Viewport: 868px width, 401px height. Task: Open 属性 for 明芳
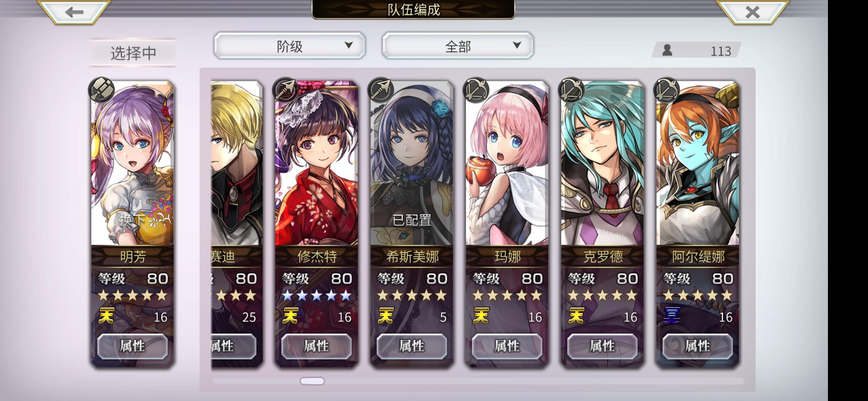(x=132, y=346)
